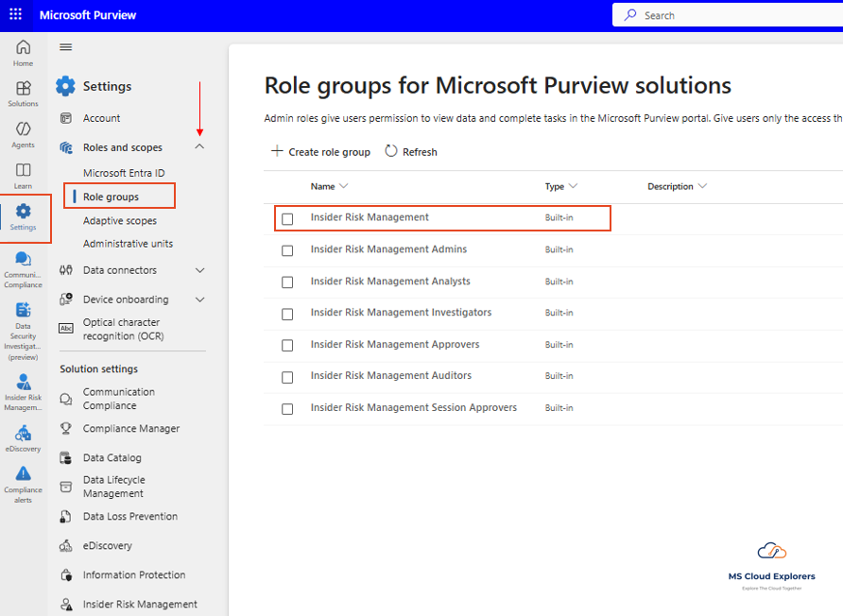Click the OCR Abc icon
Viewport: 843px width, 616px height.
coord(65,329)
